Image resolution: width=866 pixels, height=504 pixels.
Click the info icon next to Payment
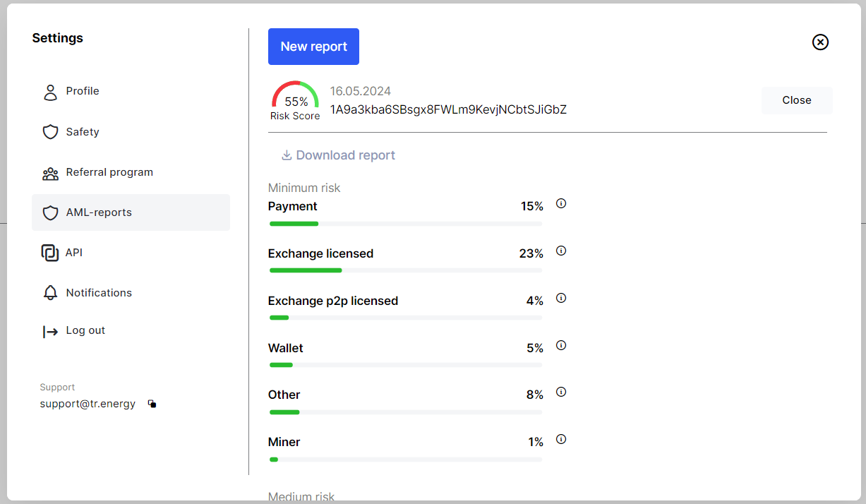560,203
